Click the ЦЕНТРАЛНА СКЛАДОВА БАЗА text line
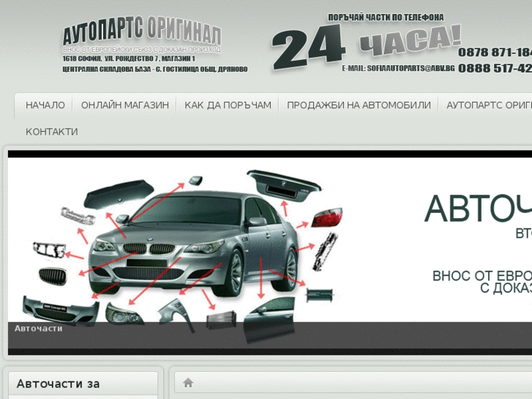This screenshot has width=532, height=399. coord(155,70)
